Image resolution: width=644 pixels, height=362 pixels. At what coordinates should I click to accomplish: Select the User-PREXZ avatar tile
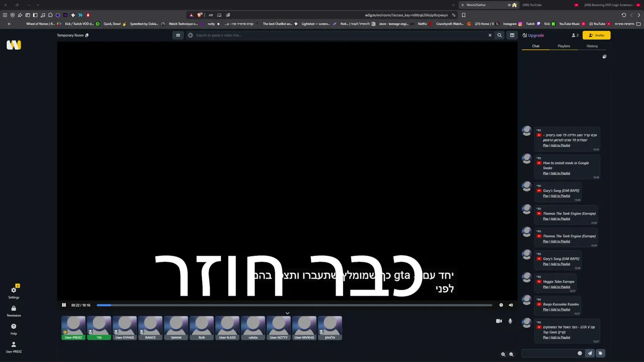(73, 328)
